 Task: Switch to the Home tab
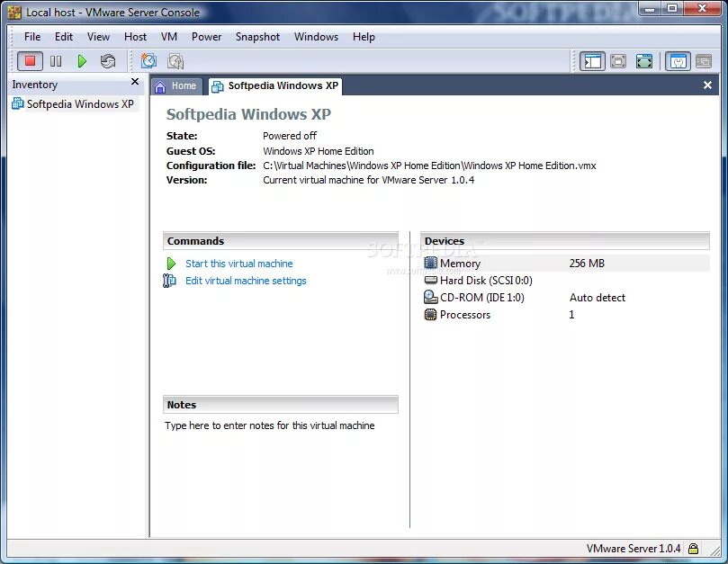coord(176,85)
